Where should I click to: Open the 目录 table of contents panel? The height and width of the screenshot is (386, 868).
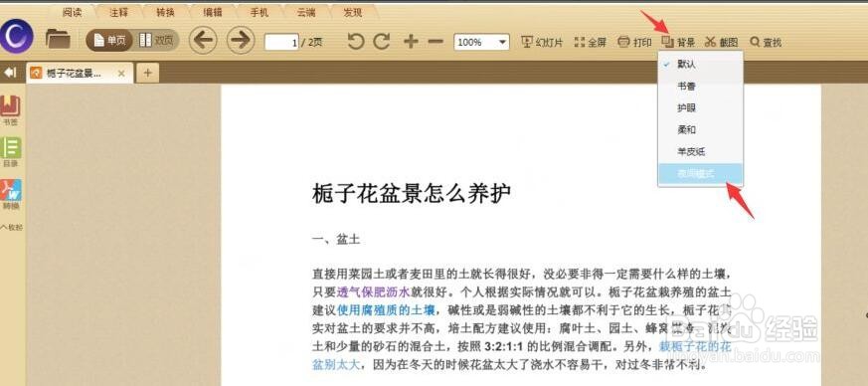11,152
